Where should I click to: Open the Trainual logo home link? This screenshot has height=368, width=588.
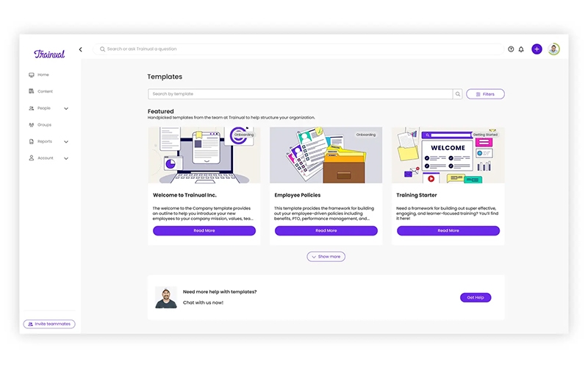click(x=49, y=54)
